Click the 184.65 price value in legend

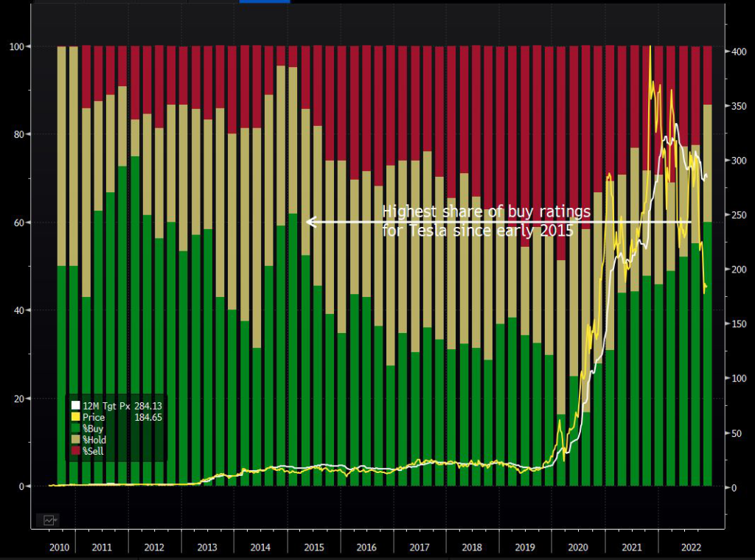click(148, 417)
